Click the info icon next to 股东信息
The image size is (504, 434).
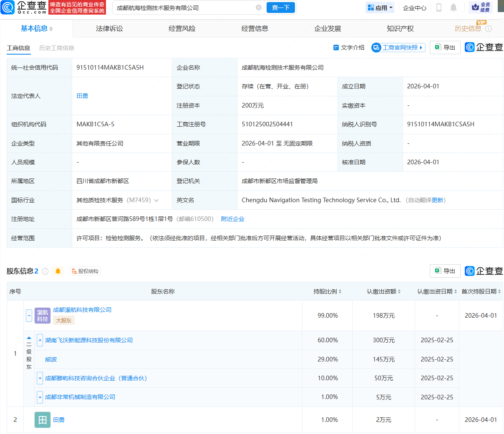45,271
